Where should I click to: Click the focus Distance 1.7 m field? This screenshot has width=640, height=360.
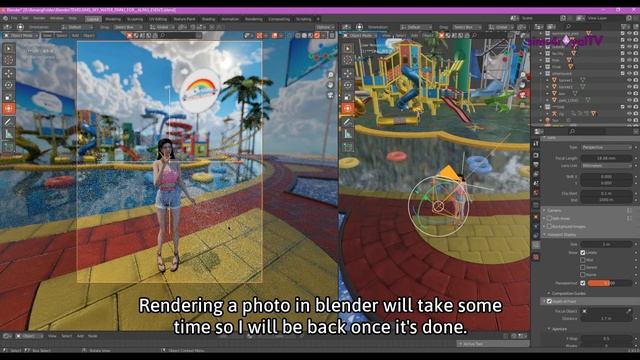(x=606, y=318)
